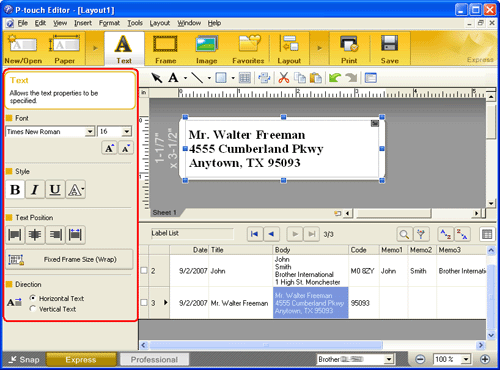The image size is (500, 370).
Task: Open the Layout panel
Action: (289, 49)
